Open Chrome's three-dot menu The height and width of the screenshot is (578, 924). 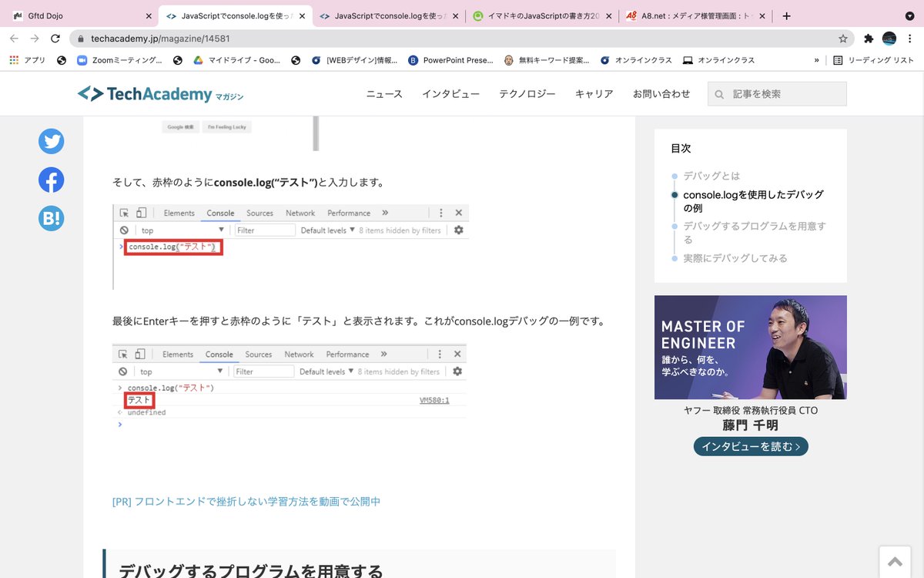click(909, 39)
